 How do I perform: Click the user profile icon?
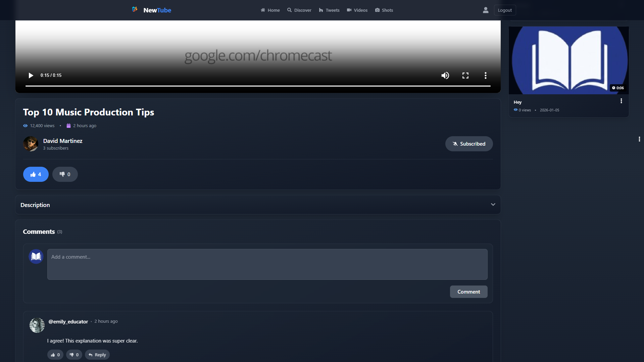coord(485,10)
